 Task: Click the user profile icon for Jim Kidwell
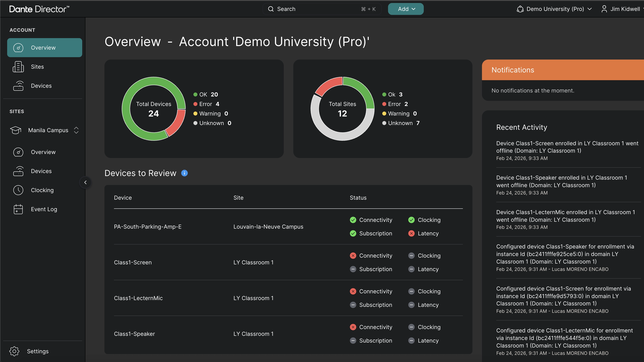click(x=604, y=9)
